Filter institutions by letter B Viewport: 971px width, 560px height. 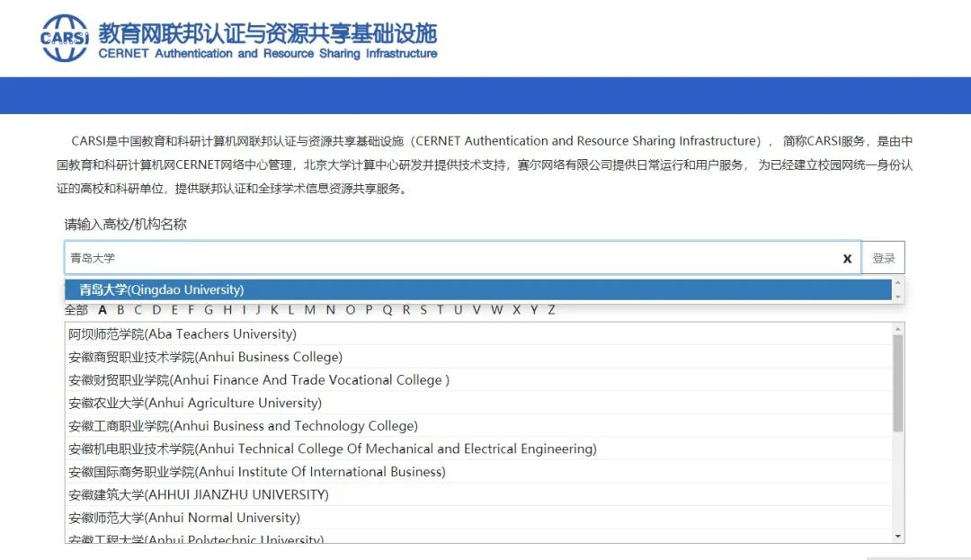120,309
